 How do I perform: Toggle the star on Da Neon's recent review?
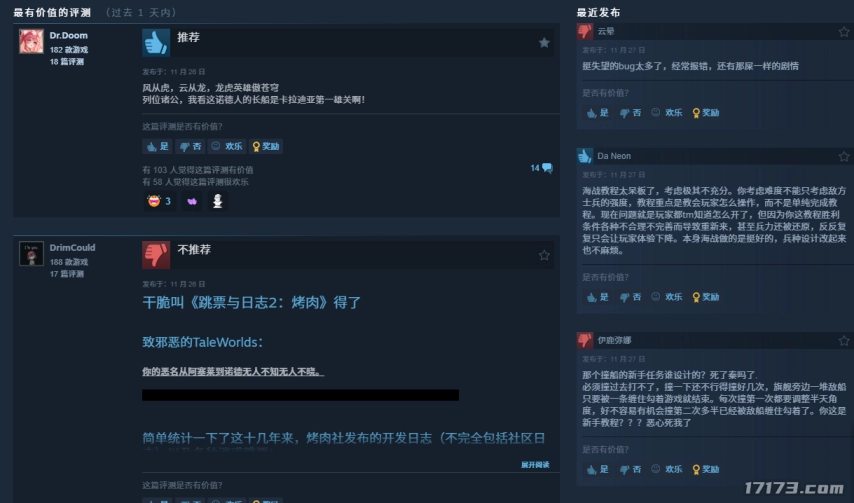click(x=844, y=156)
